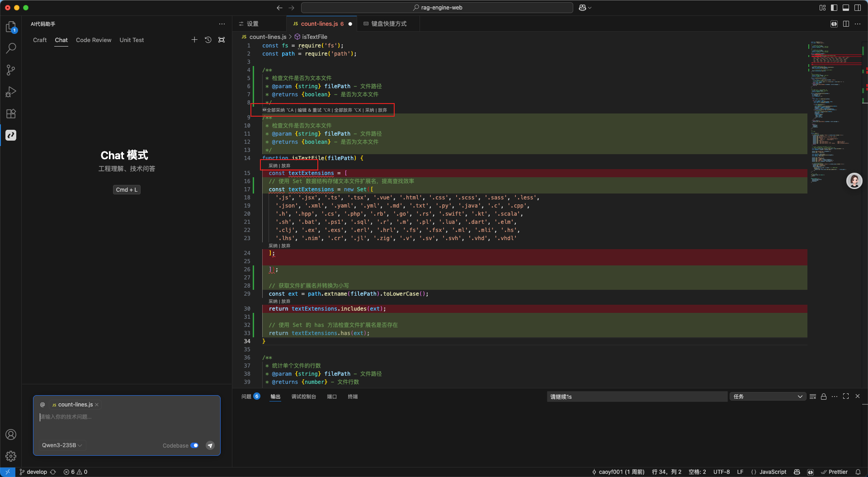
Task: Open the Accounts menu icon
Action: (11, 434)
